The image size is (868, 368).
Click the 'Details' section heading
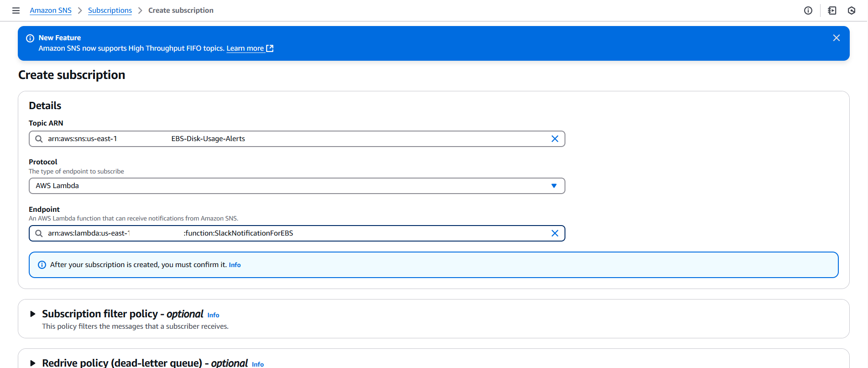pos(45,105)
